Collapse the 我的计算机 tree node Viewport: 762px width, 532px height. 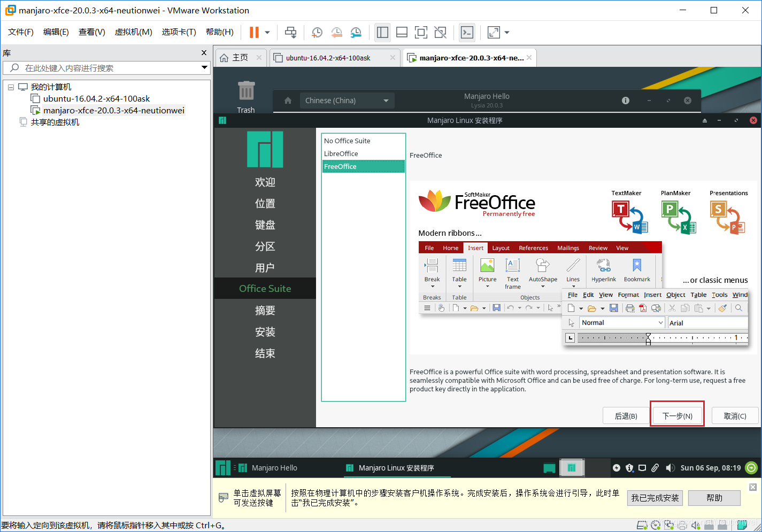click(x=11, y=87)
